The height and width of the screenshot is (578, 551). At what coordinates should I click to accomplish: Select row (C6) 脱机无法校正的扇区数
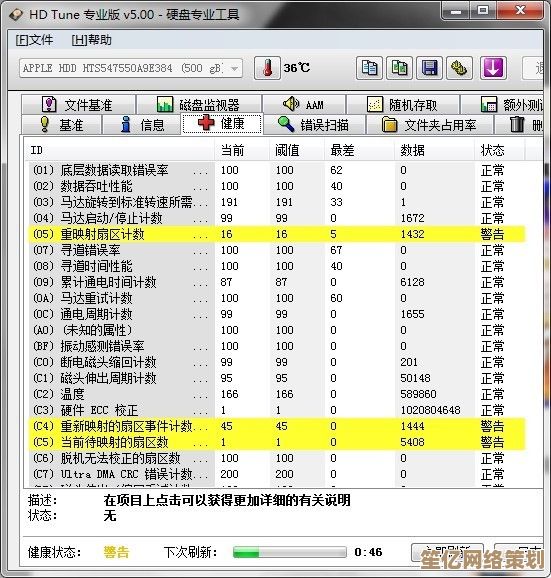277,459
